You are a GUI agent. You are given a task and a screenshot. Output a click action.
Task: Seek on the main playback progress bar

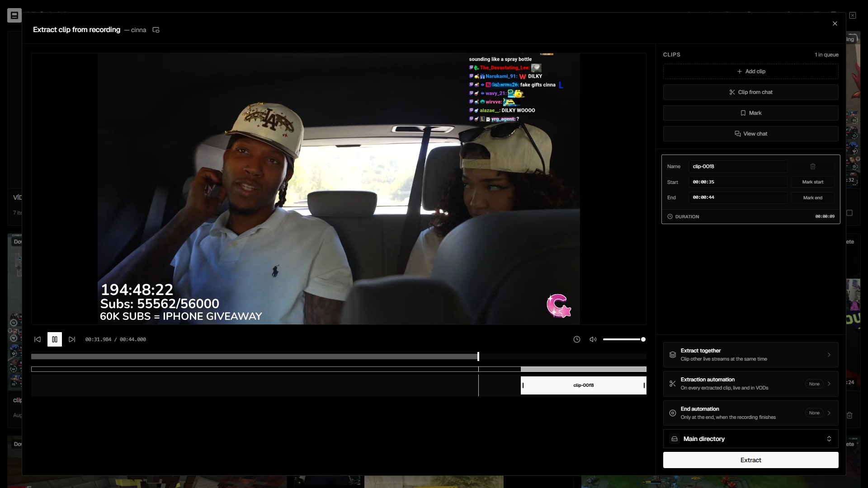[339, 357]
